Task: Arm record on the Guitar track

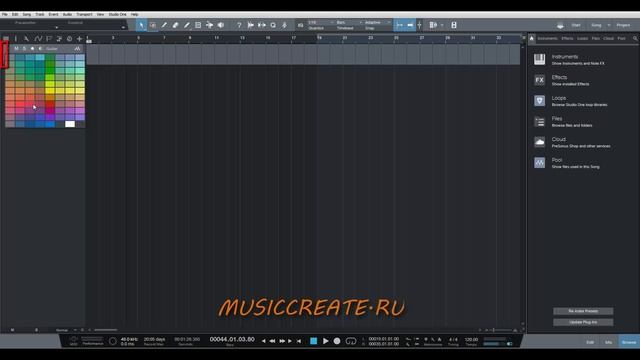Action: [x=33, y=49]
